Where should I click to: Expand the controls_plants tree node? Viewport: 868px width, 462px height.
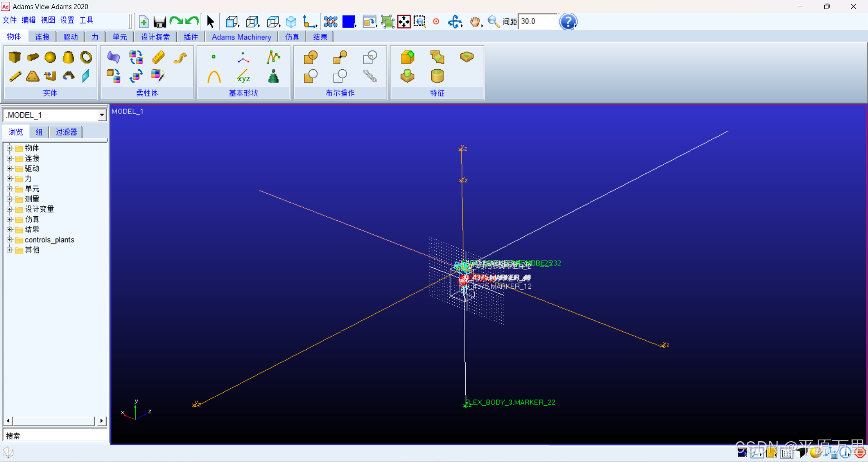tap(10, 240)
